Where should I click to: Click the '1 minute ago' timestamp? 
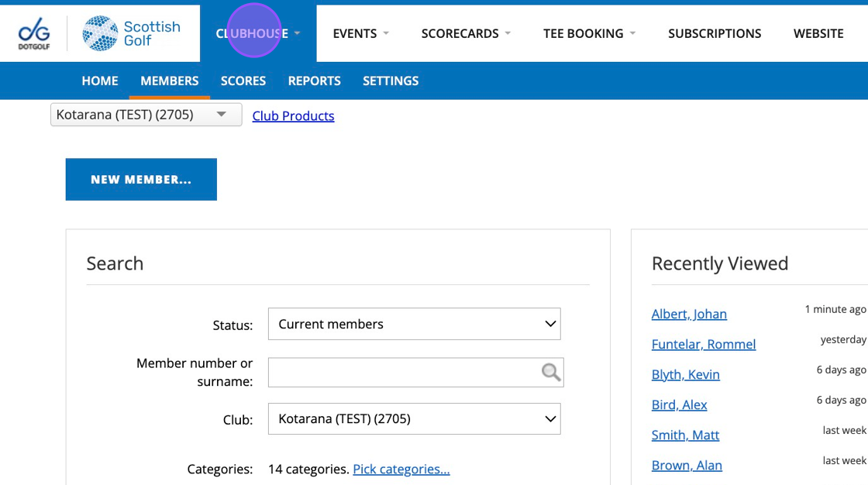[835, 309]
